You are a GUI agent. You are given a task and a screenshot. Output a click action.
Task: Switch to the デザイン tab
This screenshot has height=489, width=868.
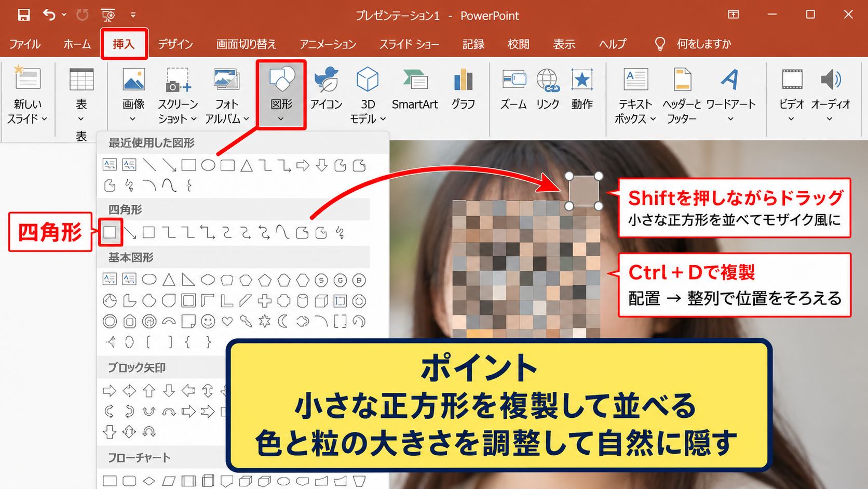(x=175, y=44)
